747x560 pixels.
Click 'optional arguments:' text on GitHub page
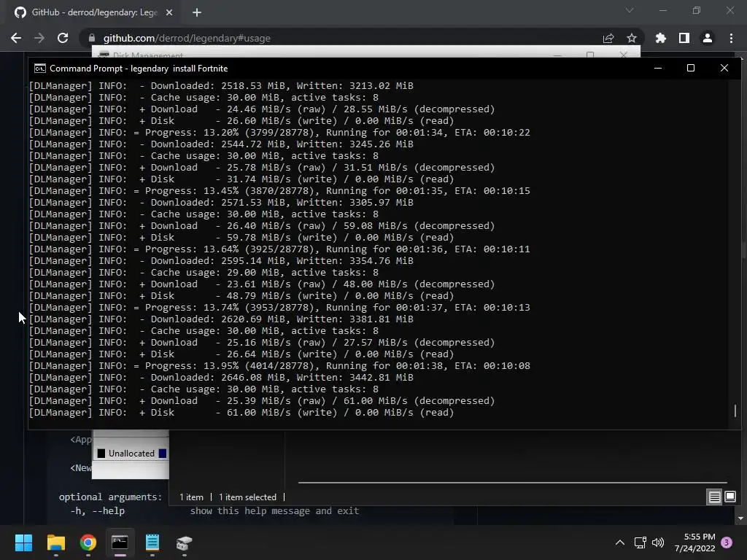(111, 497)
